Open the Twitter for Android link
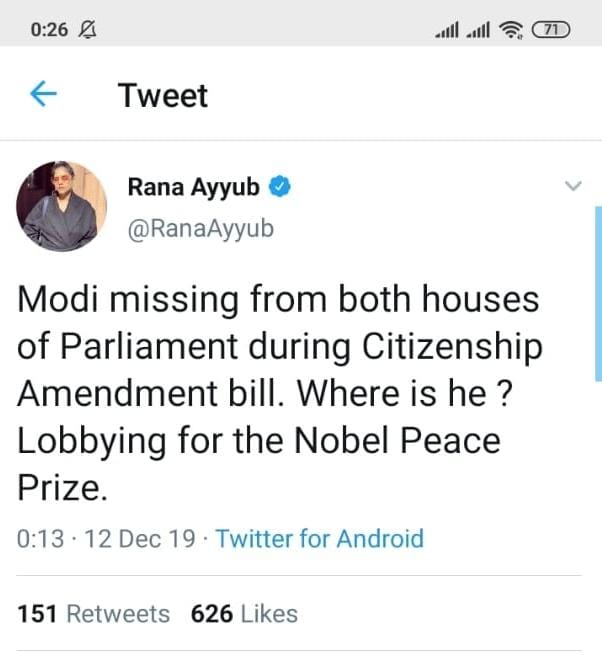The height and width of the screenshot is (660, 602). (x=319, y=539)
